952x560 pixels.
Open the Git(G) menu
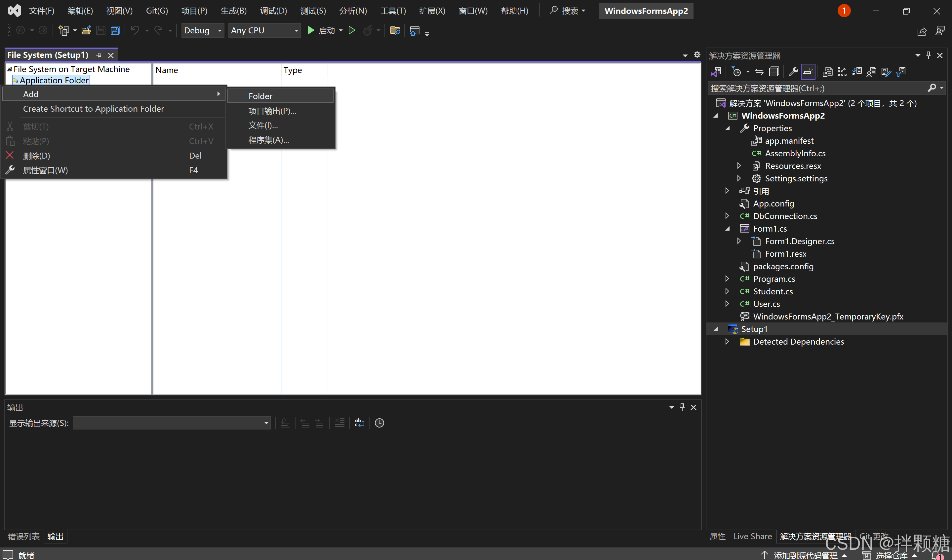click(x=156, y=11)
